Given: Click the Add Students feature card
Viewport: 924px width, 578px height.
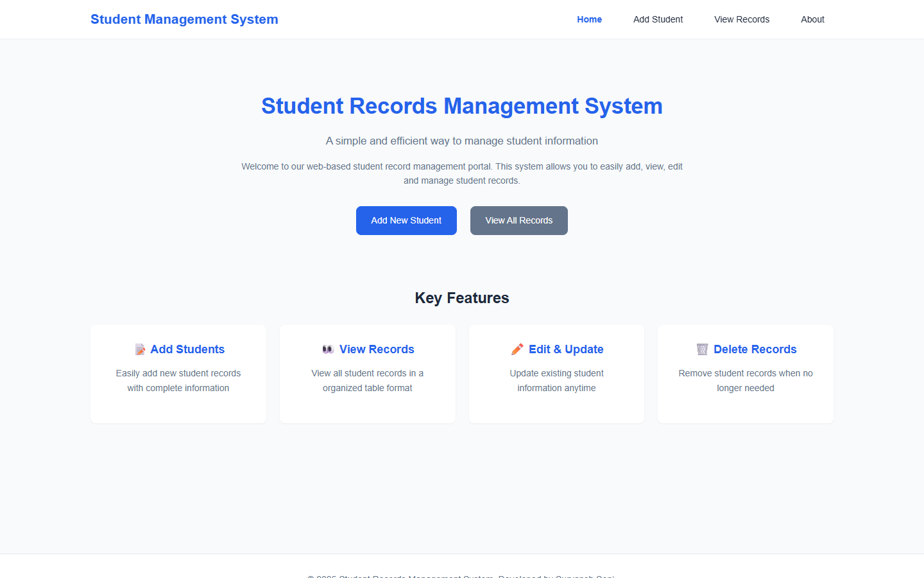Looking at the screenshot, I should [x=178, y=374].
